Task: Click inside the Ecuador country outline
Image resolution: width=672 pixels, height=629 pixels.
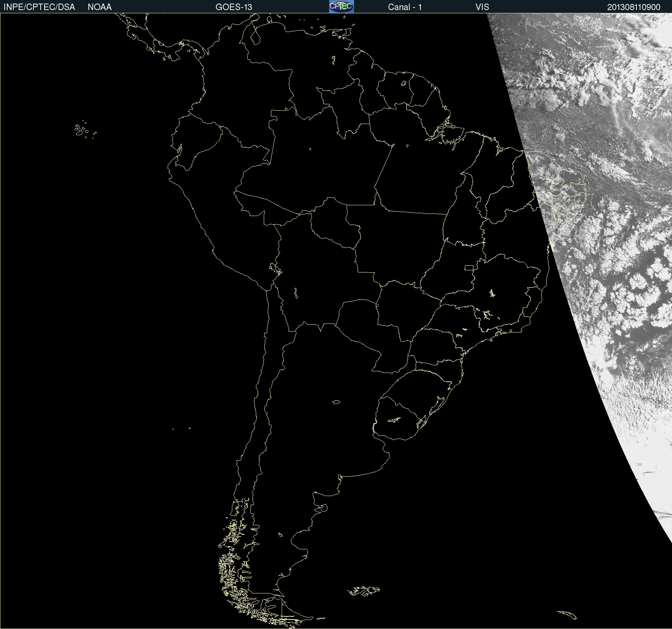Action: pos(194,140)
